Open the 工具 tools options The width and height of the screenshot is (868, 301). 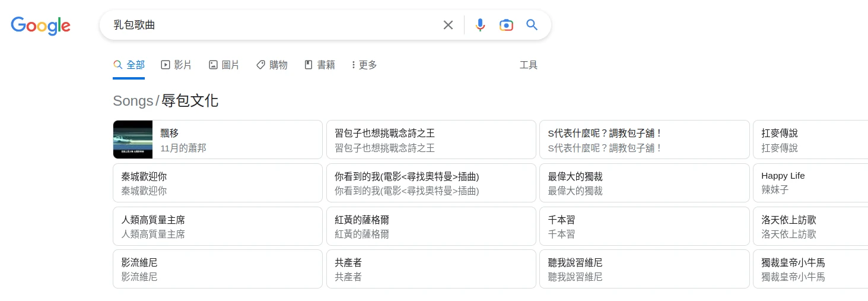(x=528, y=65)
